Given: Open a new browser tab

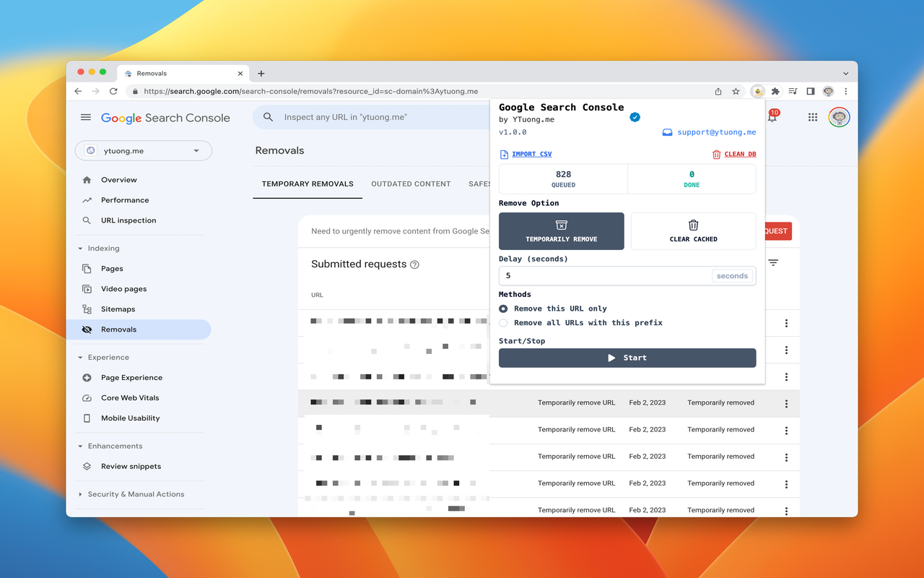Looking at the screenshot, I should pos(261,73).
